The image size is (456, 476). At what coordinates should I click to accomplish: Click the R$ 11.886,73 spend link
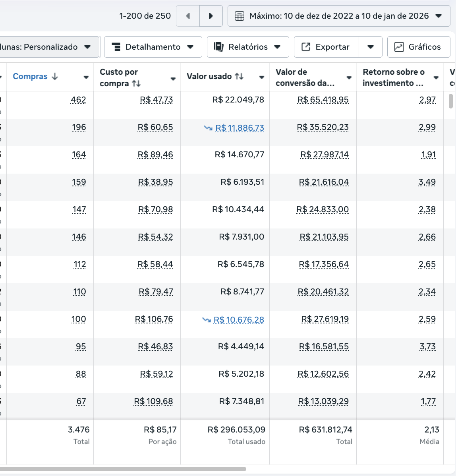click(x=239, y=128)
